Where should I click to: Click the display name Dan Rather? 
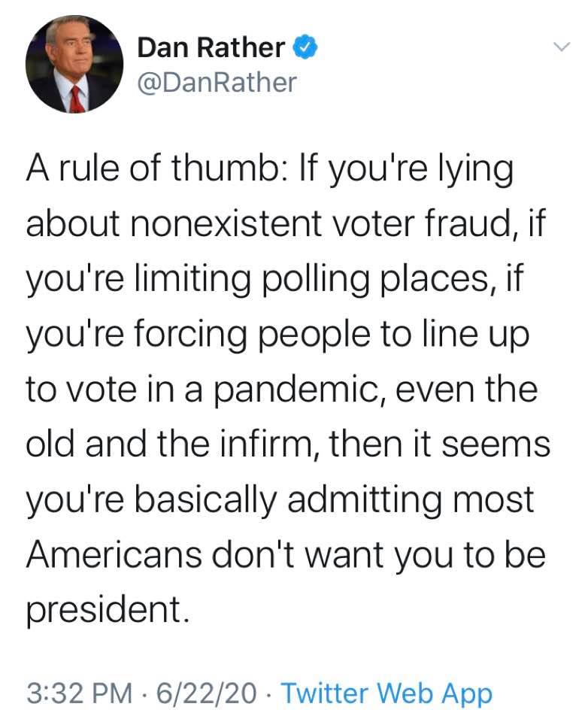tap(211, 47)
